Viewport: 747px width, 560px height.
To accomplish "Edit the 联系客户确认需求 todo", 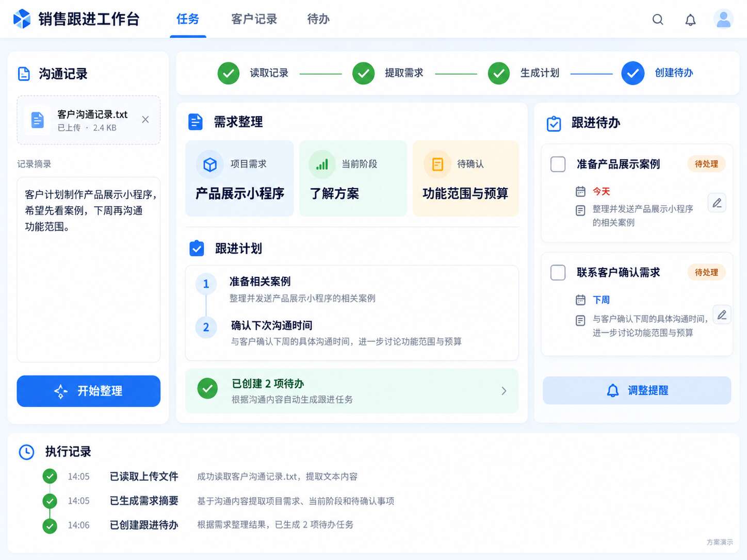I will tap(722, 314).
